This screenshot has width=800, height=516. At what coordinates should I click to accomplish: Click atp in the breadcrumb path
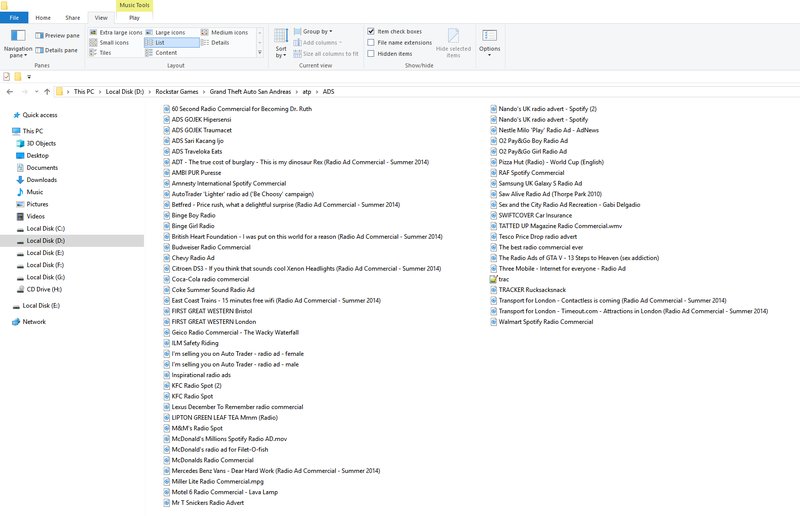point(307,91)
